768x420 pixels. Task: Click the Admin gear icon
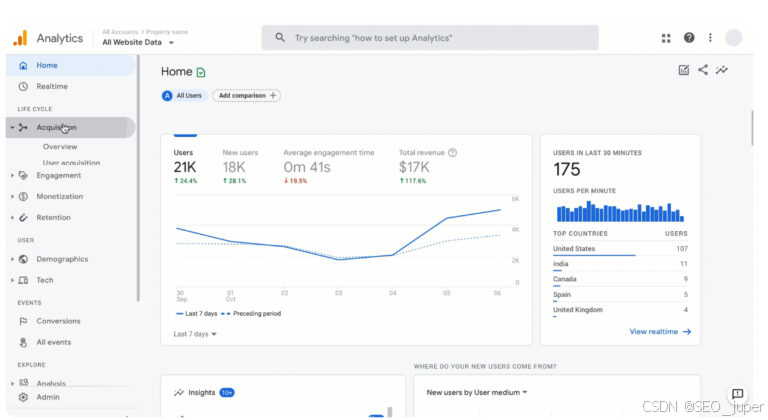point(23,397)
